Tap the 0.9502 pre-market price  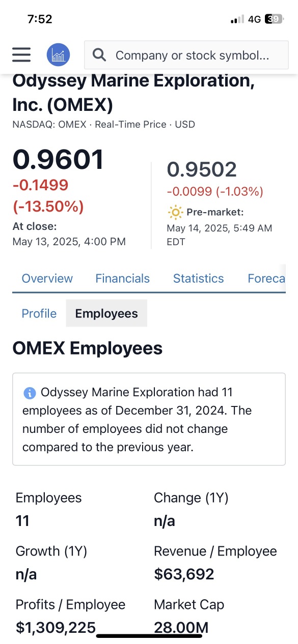coord(202,169)
